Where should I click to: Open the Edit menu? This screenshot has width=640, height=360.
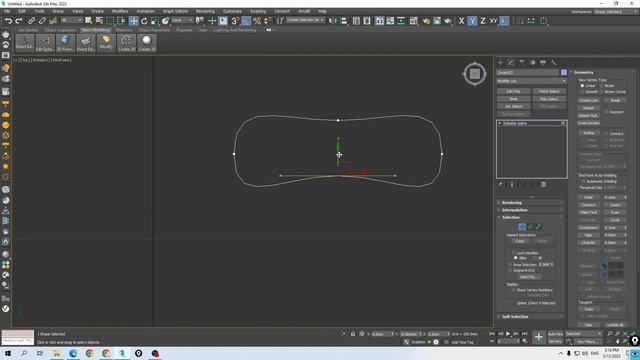[22, 11]
